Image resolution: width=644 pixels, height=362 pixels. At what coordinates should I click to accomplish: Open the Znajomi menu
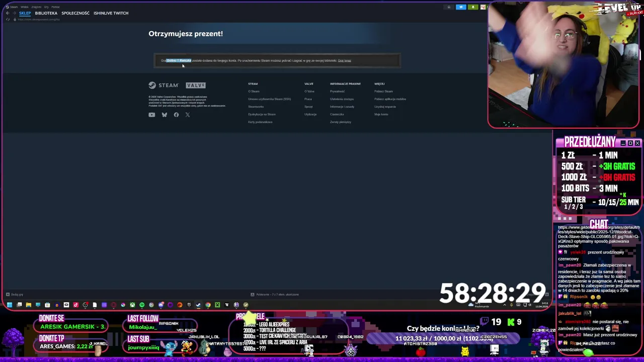coord(36,7)
